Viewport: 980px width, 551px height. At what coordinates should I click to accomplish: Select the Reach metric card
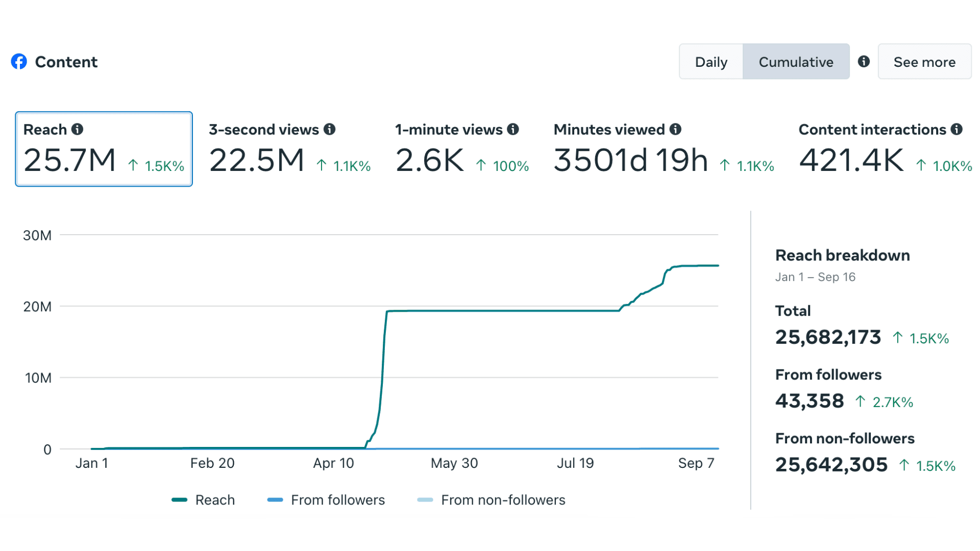coord(104,149)
